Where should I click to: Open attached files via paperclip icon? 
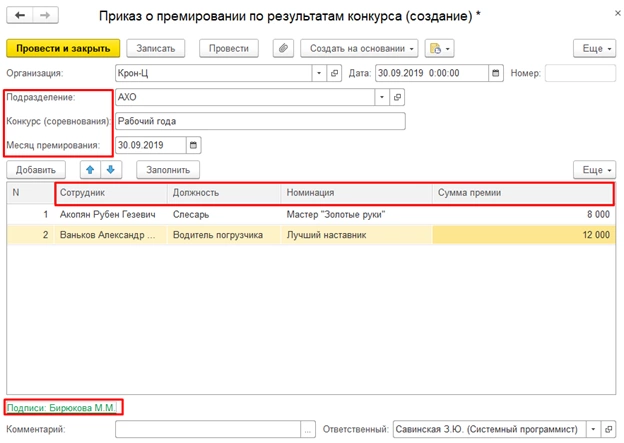click(283, 49)
